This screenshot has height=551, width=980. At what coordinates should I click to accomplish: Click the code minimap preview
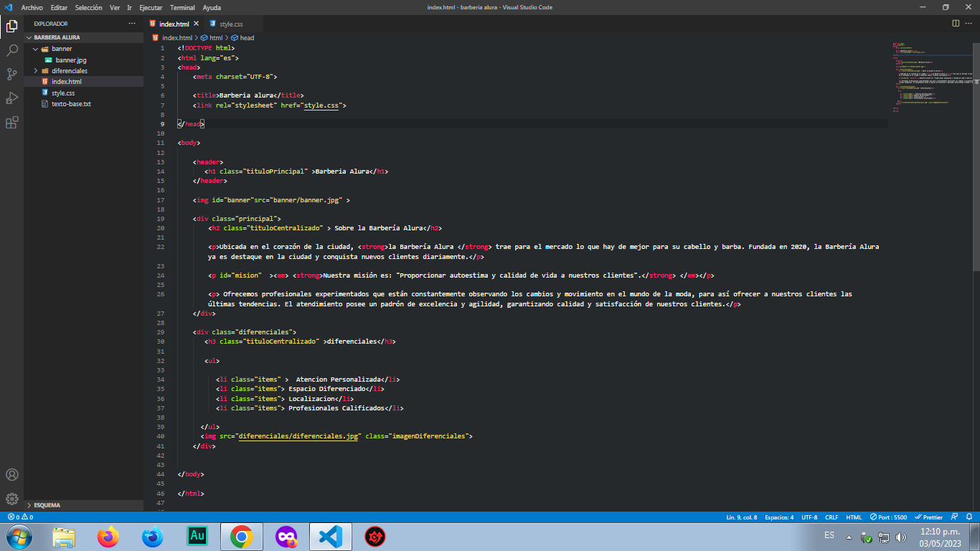[x=931, y=77]
